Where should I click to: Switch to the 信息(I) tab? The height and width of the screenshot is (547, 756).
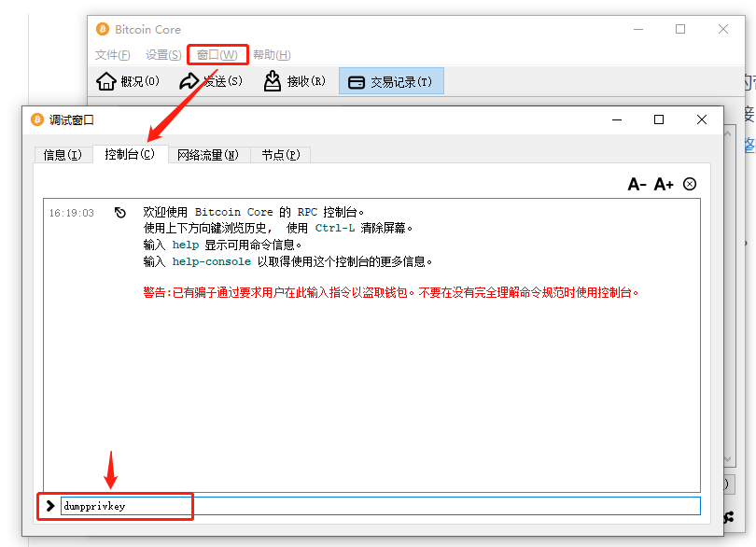pos(63,155)
